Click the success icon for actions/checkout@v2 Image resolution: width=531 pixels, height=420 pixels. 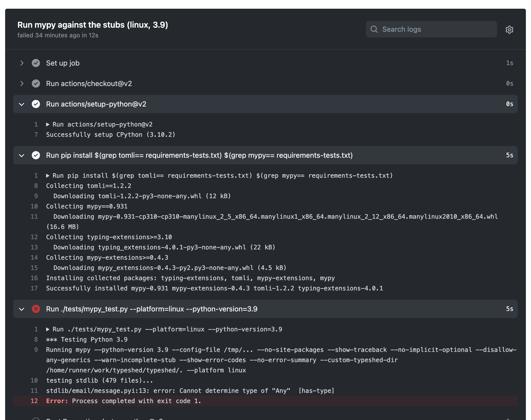pos(36,83)
